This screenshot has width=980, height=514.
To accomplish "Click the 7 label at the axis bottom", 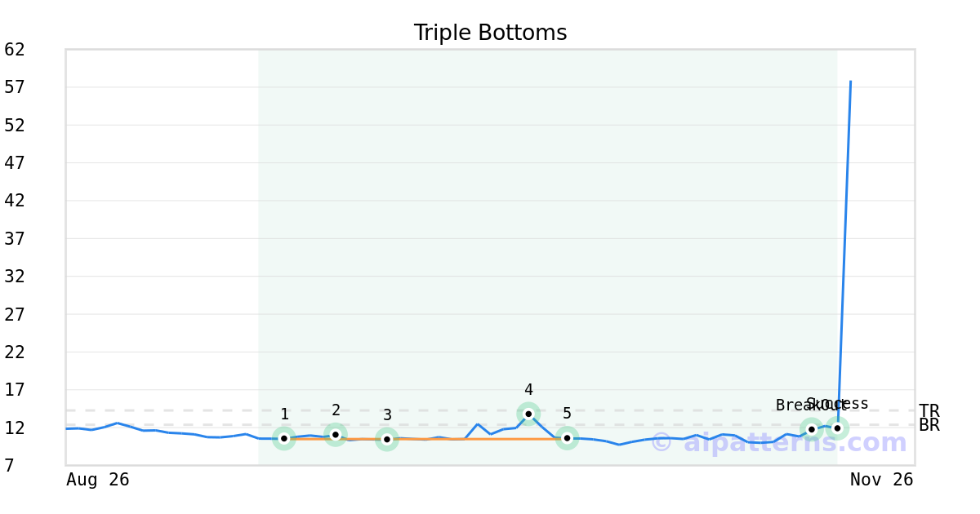I will (9, 466).
